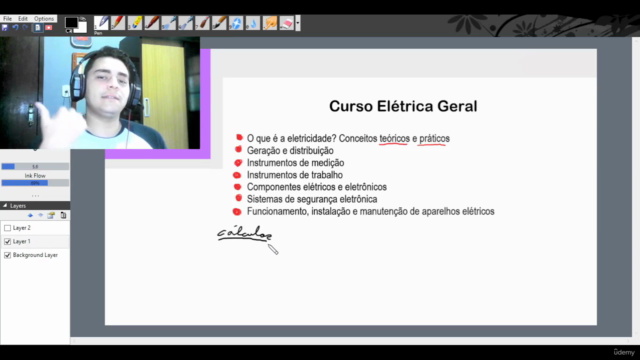Screen dimensions: 640x360
Task: Click the Undo arrow icon
Action: click(15, 28)
